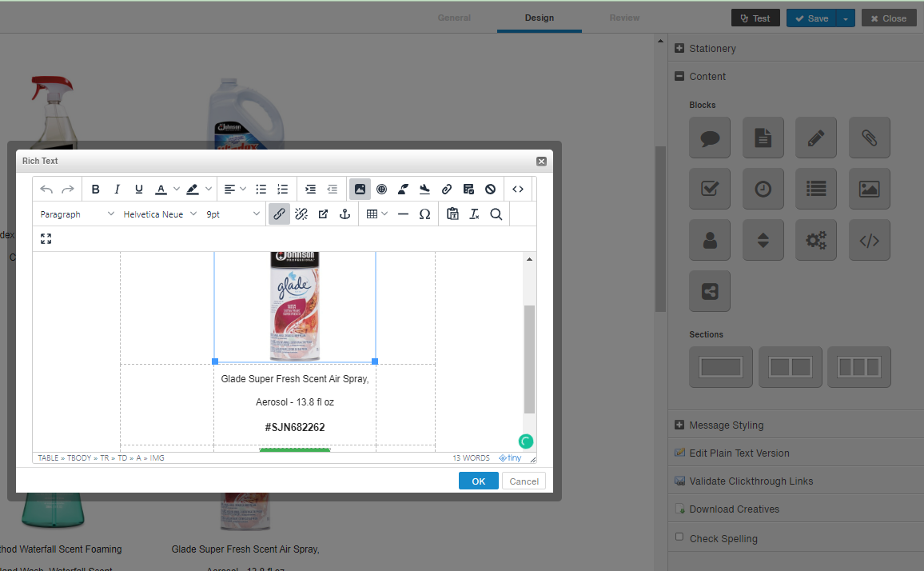Viewport: 924px width, 571px height.
Task: Switch to the Design tab
Action: point(540,18)
